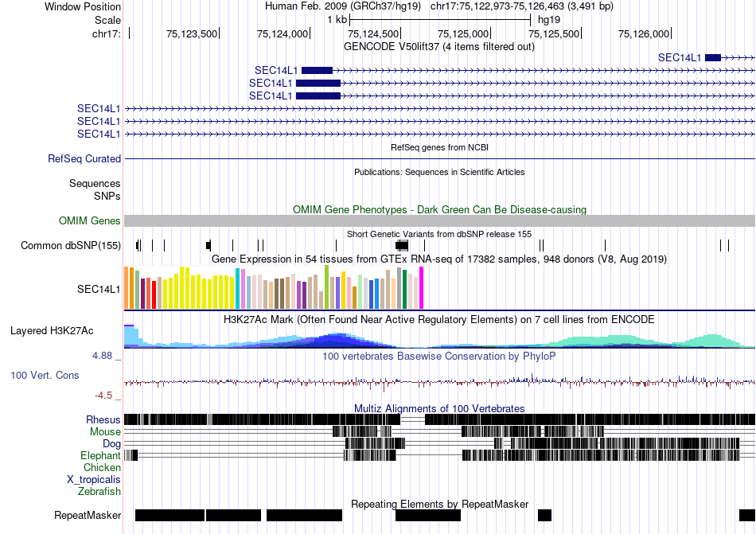Click the 1 kb scale bar
Image resolution: width=756 pixels, height=534 pixels.
[x=440, y=20]
